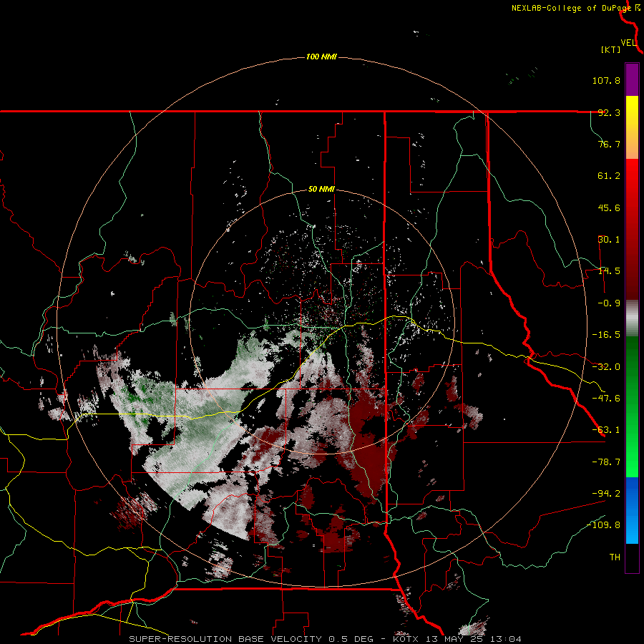Select the -32.0 scale value
Screen dimensions: 644x644
pos(606,367)
